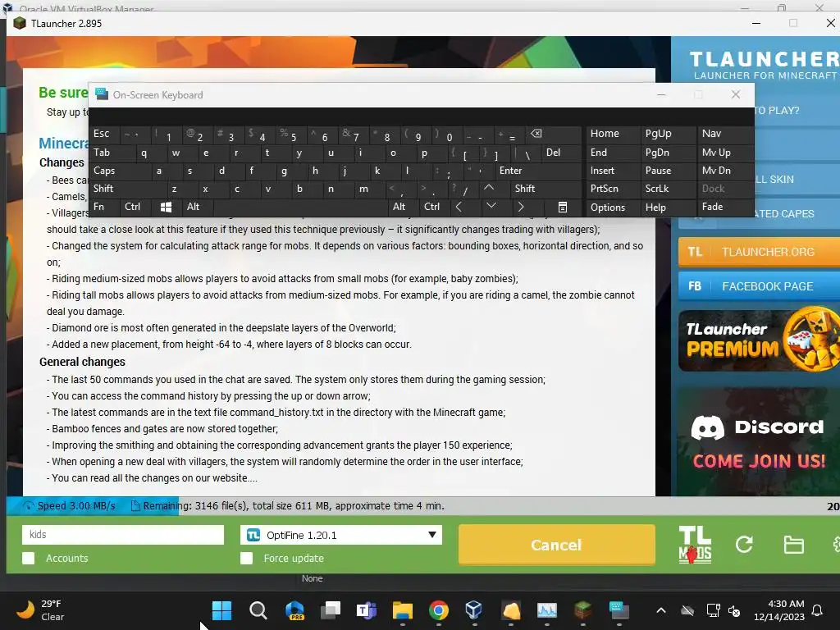Click the Enter key on On-Screen Keyboard
The height and width of the screenshot is (630, 840).
[x=537, y=171]
